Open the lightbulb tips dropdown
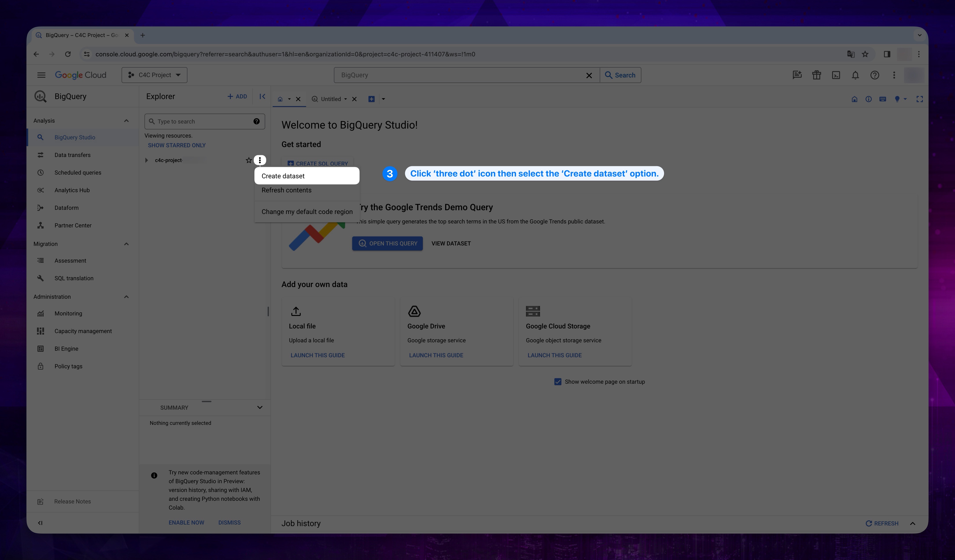The image size is (955, 560). tap(900, 99)
